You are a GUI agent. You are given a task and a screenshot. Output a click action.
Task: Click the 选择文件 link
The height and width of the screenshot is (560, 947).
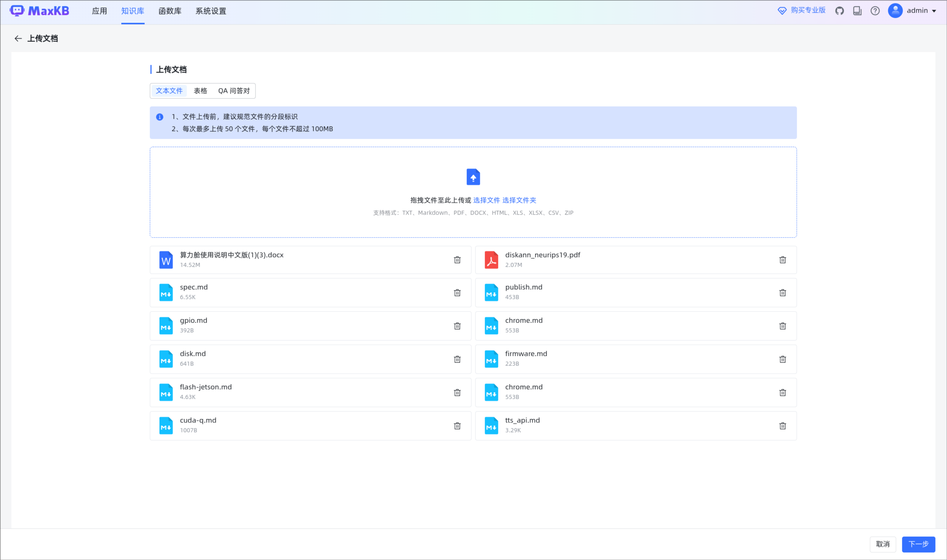486,200
